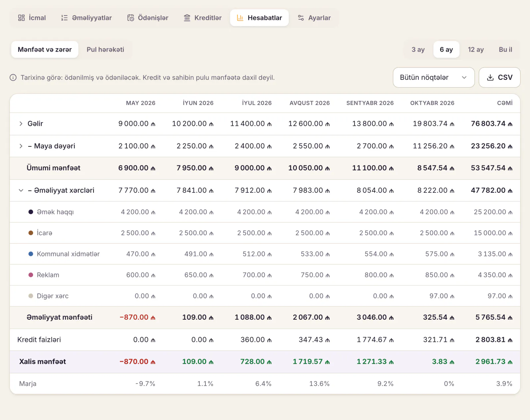This screenshot has width=530, height=420.
Task: Set period to 3 ay
Action: pyautogui.click(x=418, y=49)
